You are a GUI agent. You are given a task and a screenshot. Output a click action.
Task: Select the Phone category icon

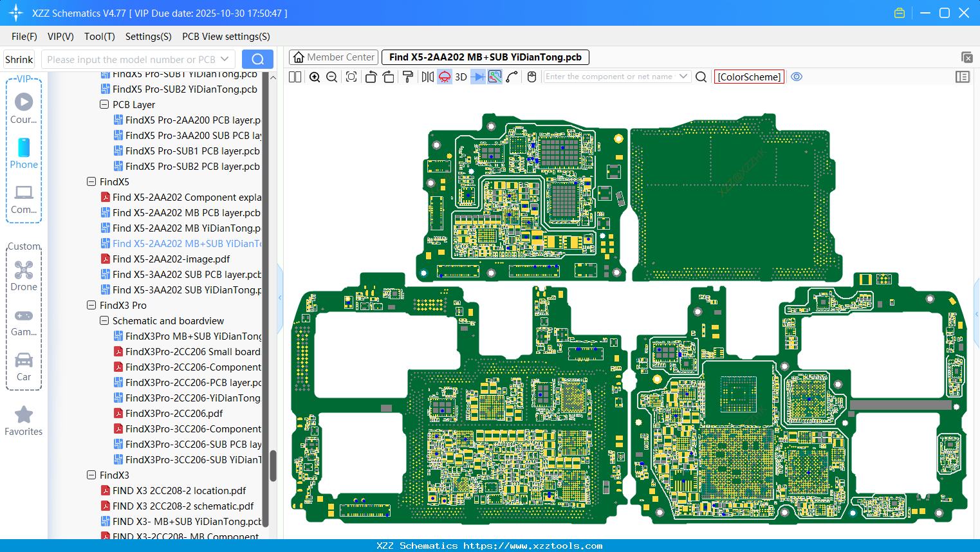[x=24, y=153]
